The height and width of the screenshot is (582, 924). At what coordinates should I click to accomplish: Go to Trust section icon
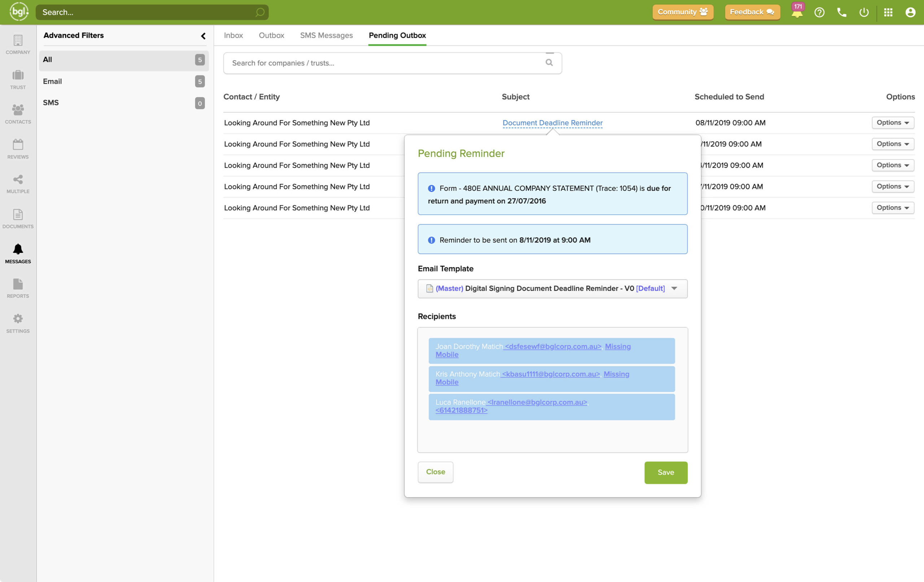(x=18, y=79)
